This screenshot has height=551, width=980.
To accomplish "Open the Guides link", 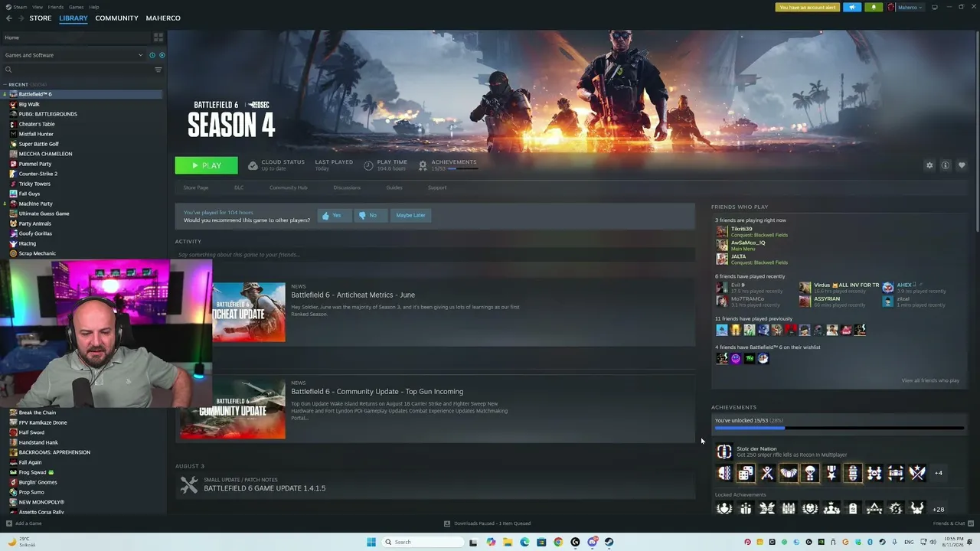I will (x=394, y=187).
